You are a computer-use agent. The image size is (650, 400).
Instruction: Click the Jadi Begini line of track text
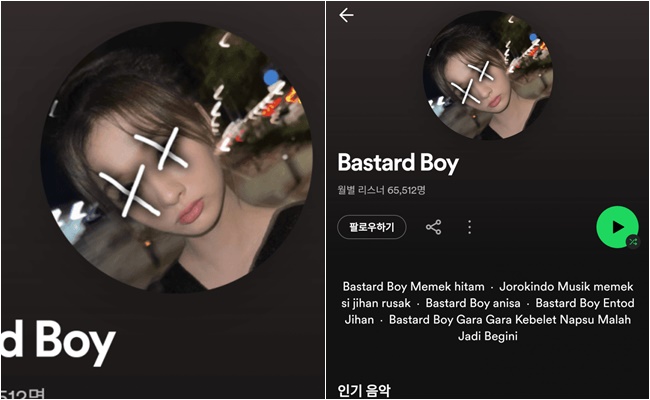pyautogui.click(x=488, y=336)
